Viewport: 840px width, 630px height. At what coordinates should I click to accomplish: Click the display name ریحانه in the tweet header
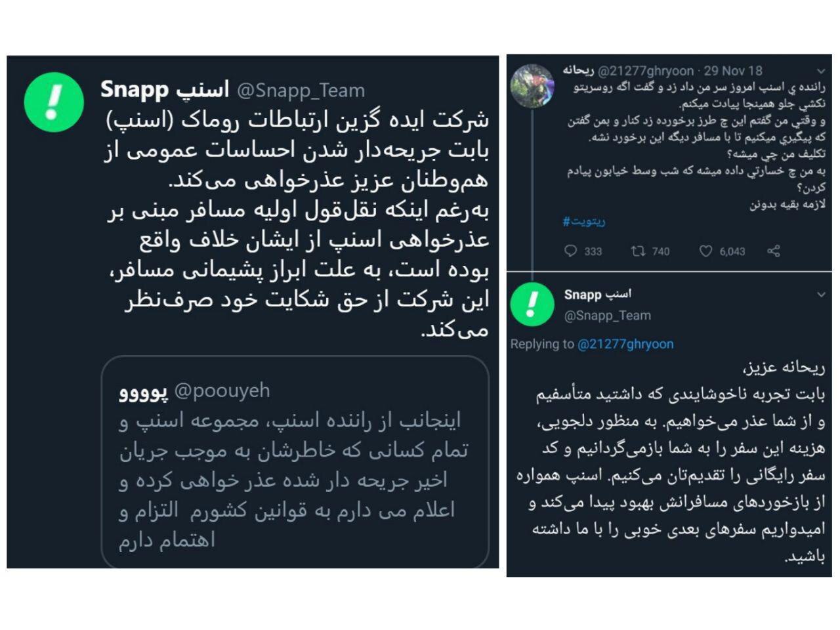(x=579, y=71)
